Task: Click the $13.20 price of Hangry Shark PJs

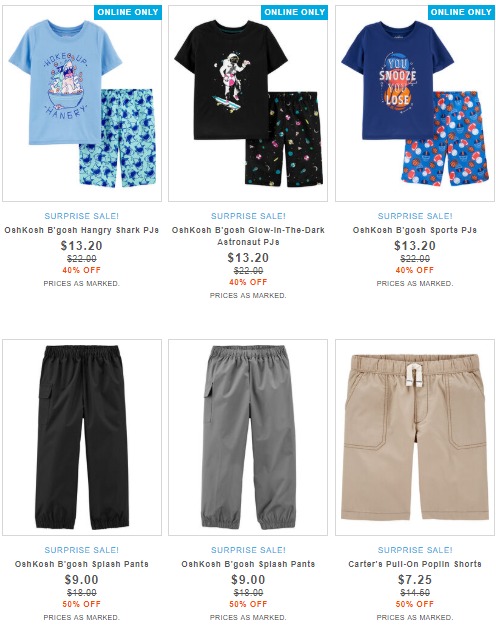Action: tap(82, 246)
